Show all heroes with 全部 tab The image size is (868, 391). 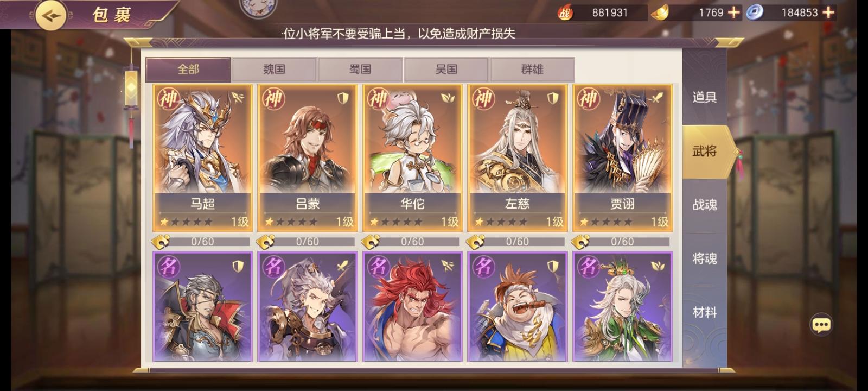(x=188, y=70)
